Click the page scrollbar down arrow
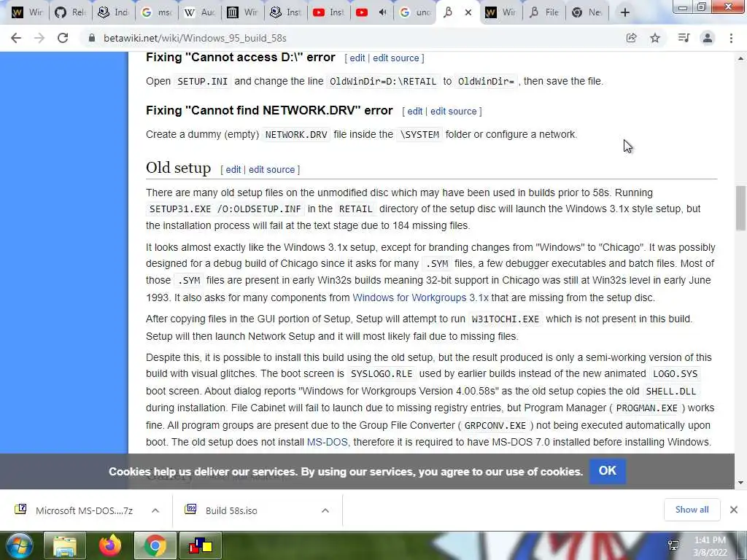The width and height of the screenshot is (747, 560). [x=740, y=483]
